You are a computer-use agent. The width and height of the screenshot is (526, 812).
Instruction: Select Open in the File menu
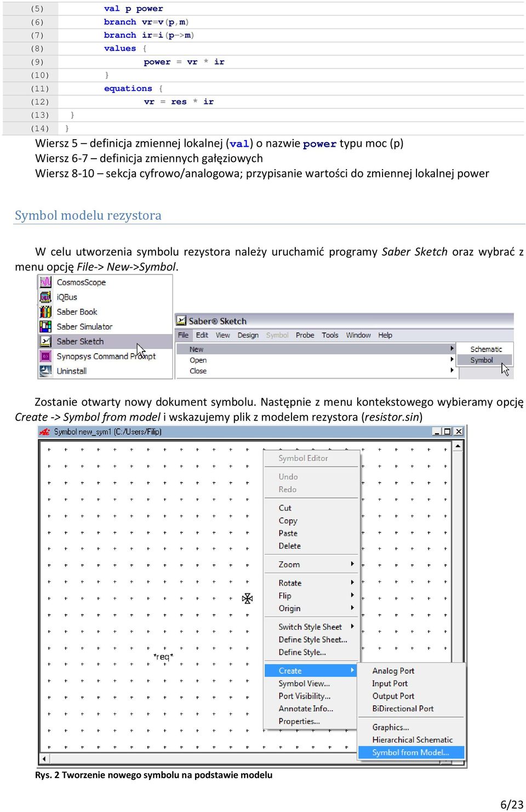point(316,360)
